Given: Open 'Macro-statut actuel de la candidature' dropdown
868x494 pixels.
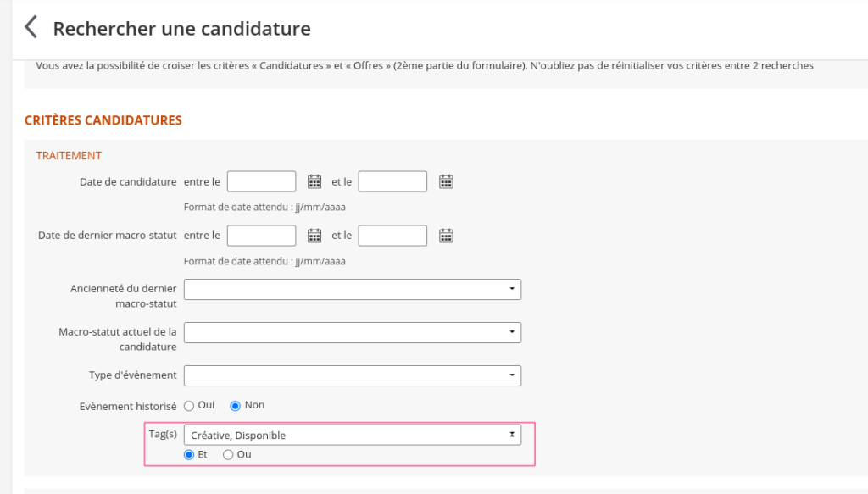Looking at the screenshot, I should (352, 332).
